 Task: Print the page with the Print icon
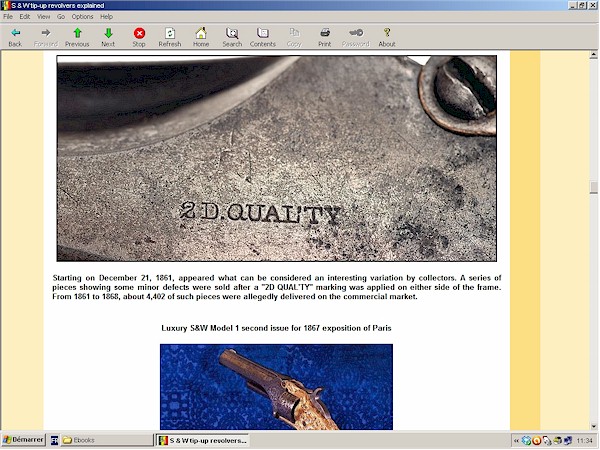(x=325, y=33)
